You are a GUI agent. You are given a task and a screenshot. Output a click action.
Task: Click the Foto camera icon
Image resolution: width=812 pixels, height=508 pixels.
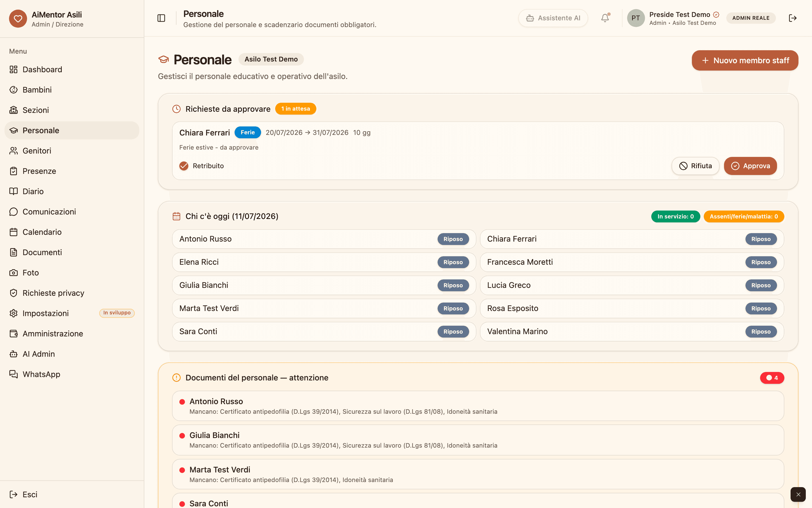click(x=14, y=273)
